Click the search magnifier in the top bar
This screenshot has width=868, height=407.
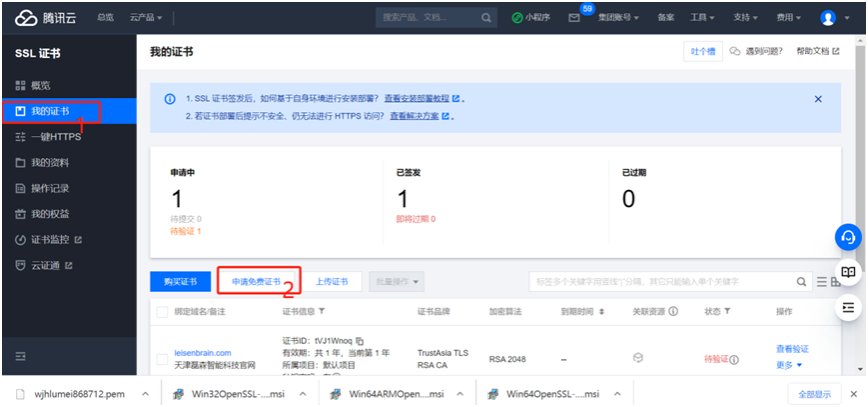pos(486,18)
